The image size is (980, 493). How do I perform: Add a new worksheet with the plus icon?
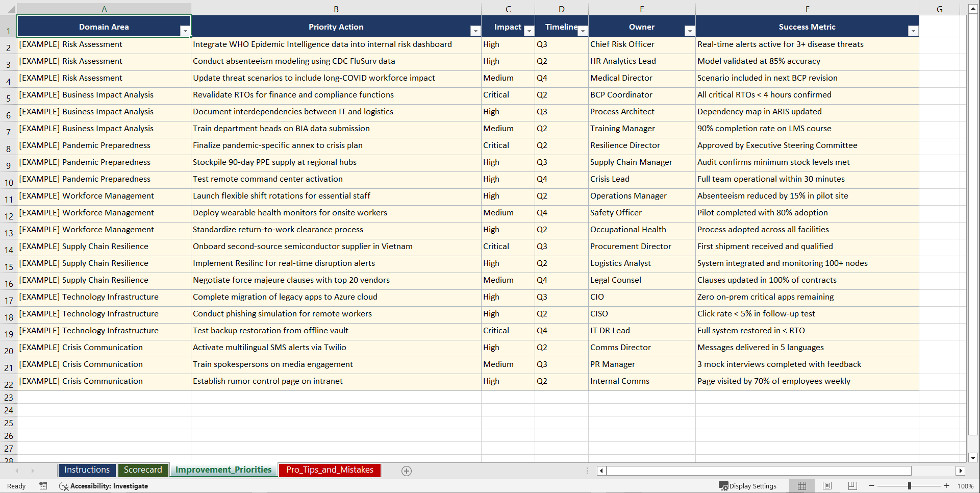pyautogui.click(x=407, y=471)
